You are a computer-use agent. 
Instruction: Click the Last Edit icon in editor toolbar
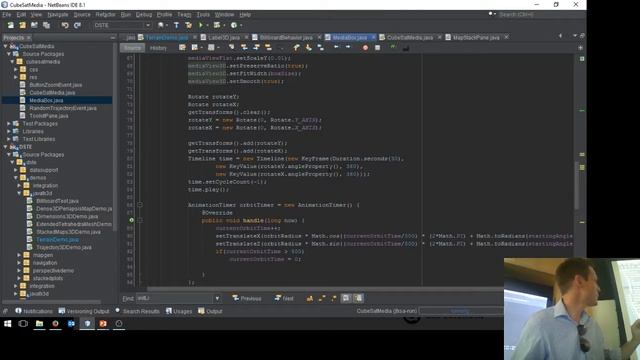point(182,48)
